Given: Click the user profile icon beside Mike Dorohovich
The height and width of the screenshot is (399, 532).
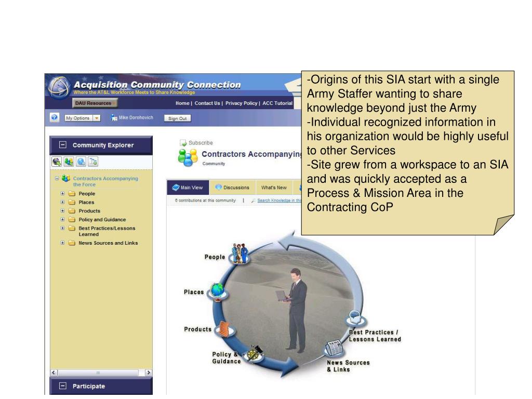Looking at the screenshot, I should click(114, 118).
